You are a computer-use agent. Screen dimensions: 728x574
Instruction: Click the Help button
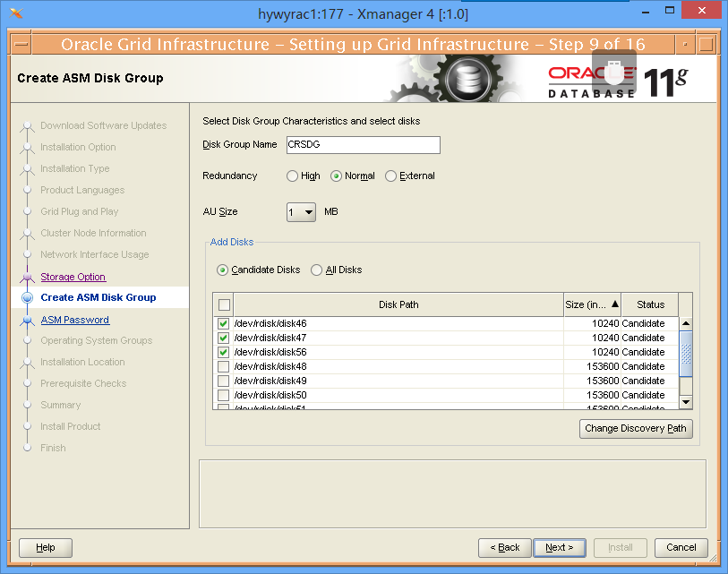point(46,548)
